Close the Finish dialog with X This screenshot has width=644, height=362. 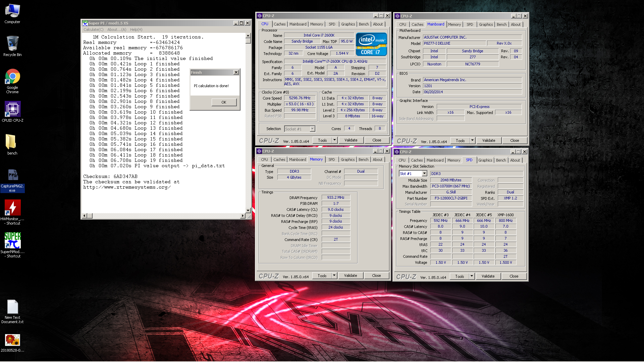pos(236,72)
